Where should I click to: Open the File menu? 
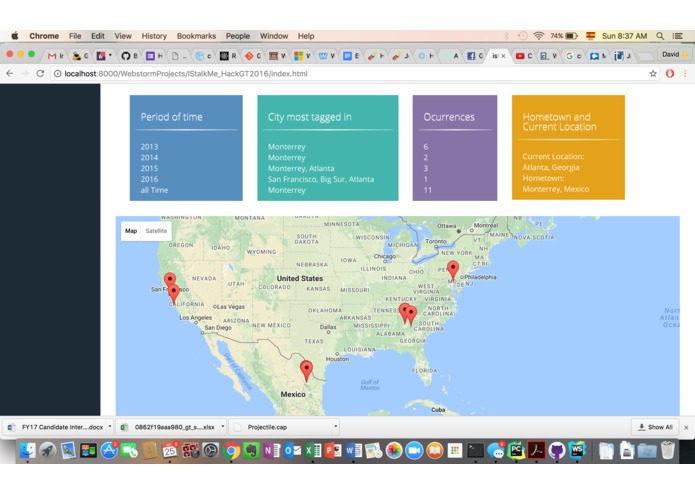75,36
